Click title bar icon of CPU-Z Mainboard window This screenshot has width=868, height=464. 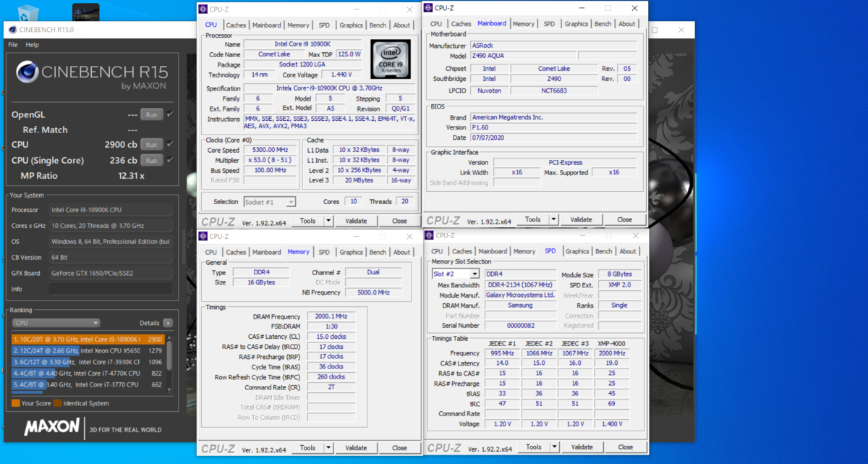pyautogui.click(x=428, y=8)
